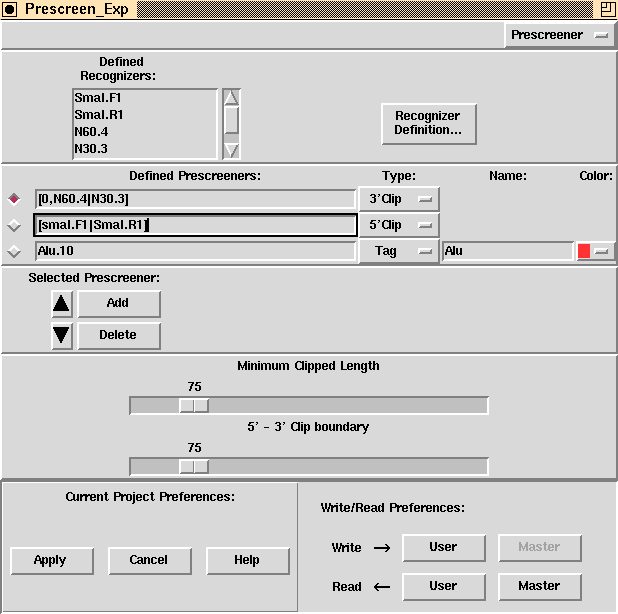Click the Write User preferences button
The image size is (618, 614).
tap(443, 547)
